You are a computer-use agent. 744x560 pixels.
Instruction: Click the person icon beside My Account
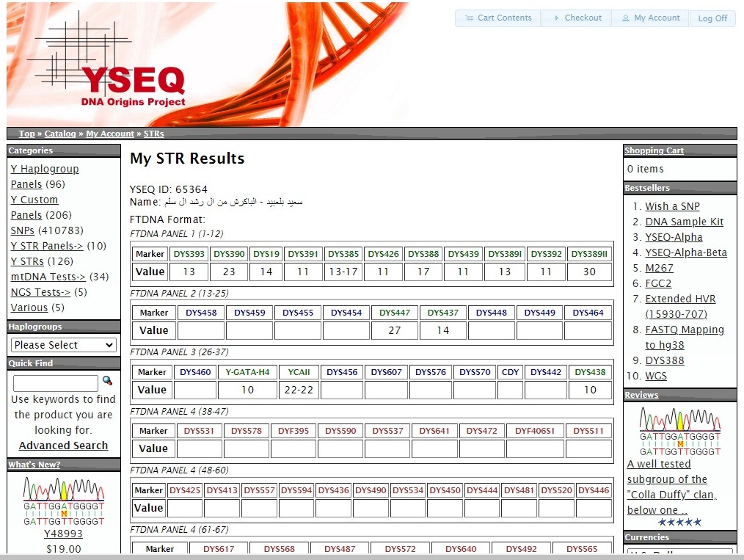click(x=626, y=18)
